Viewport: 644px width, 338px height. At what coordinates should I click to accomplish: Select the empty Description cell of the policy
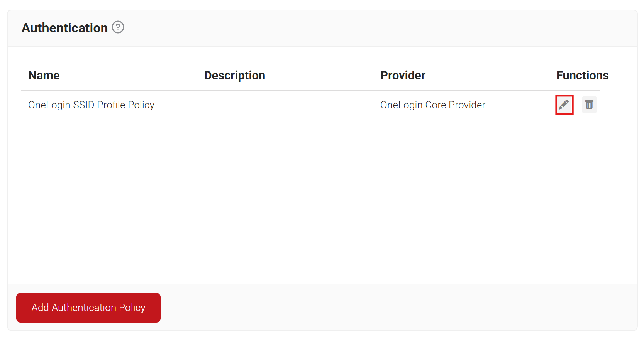[x=285, y=105]
